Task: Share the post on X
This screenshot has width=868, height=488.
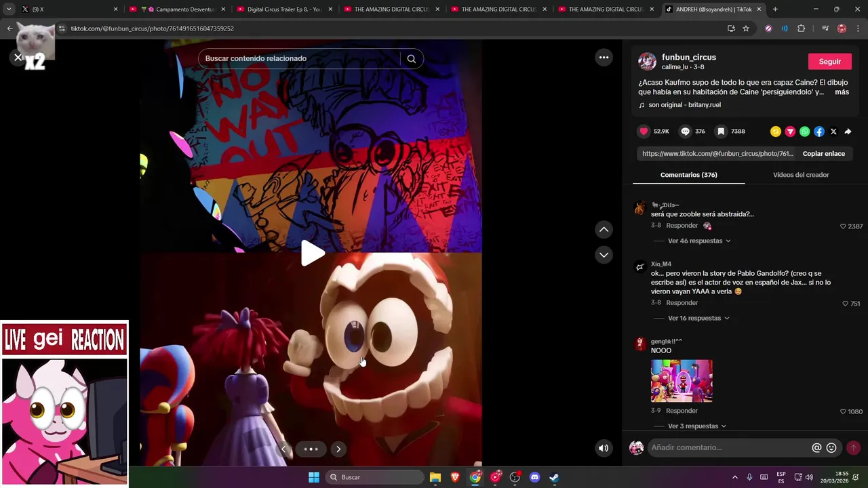Action: pyautogui.click(x=833, y=131)
